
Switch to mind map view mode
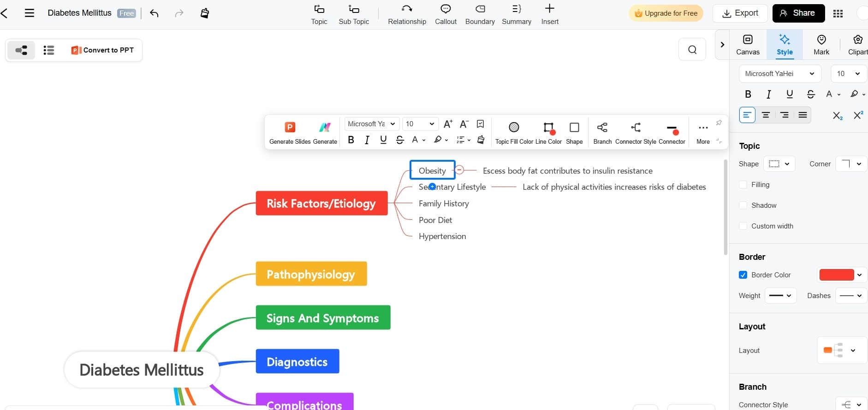coord(21,50)
